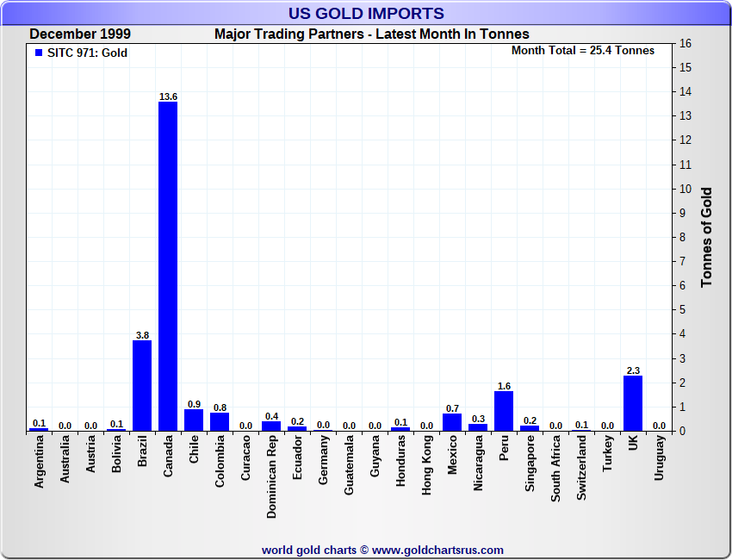Click the Tonnes of Gold axis title
The width and height of the screenshot is (732, 560).
(x=706, y=237)
